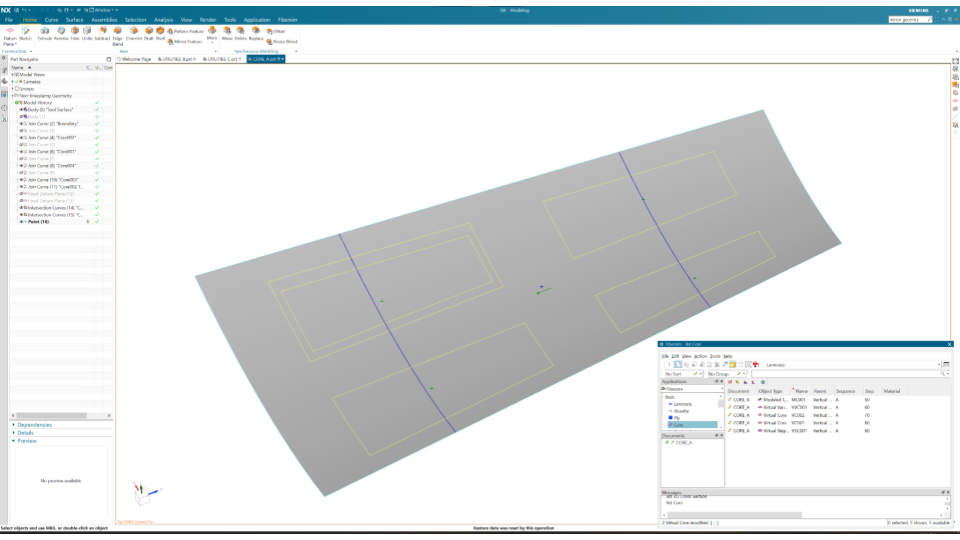
Task: Toggle visibility of Join Curve "Boundary"
Action: (x=22, y=123)
